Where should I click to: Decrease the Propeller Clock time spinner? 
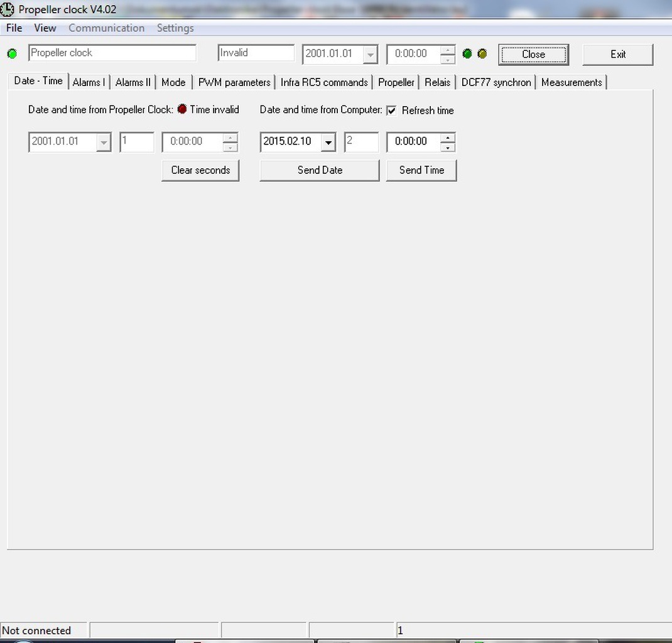230,147
